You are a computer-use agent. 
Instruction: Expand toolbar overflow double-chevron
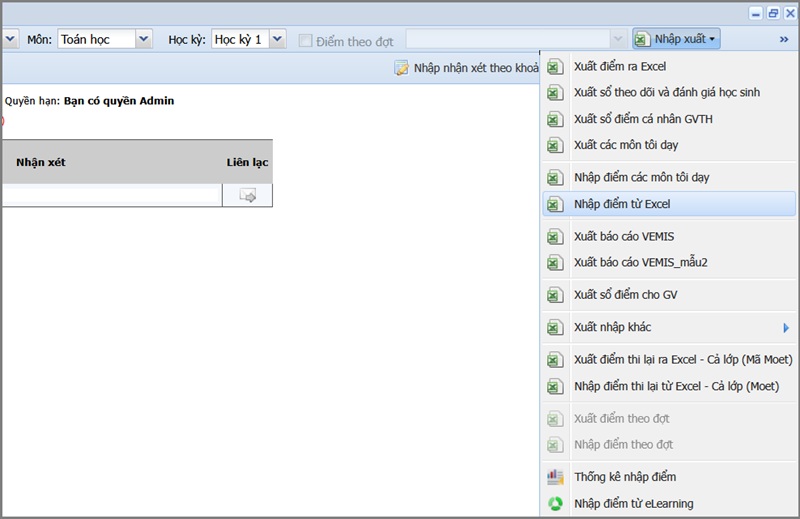(784, 39)
